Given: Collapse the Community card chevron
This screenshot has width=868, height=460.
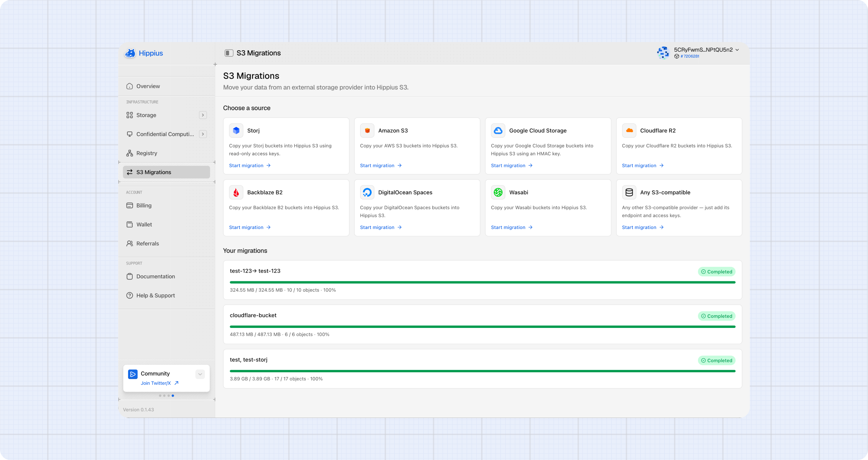Looking at the screenshot, I should tap(200, 374).
